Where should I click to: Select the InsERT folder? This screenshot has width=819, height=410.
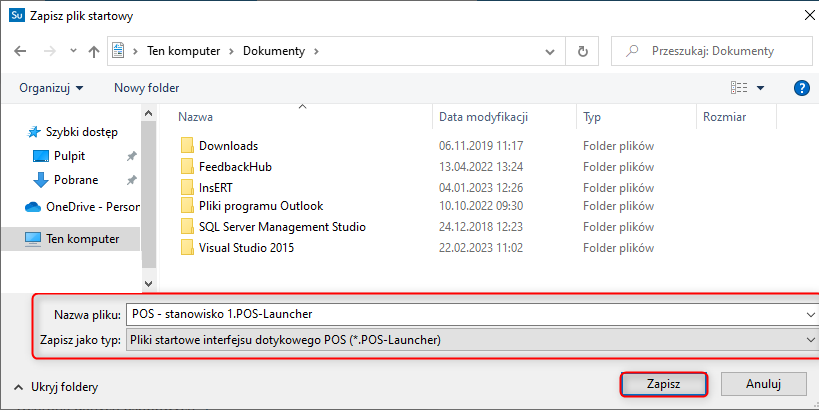click(x=216, y=188)
